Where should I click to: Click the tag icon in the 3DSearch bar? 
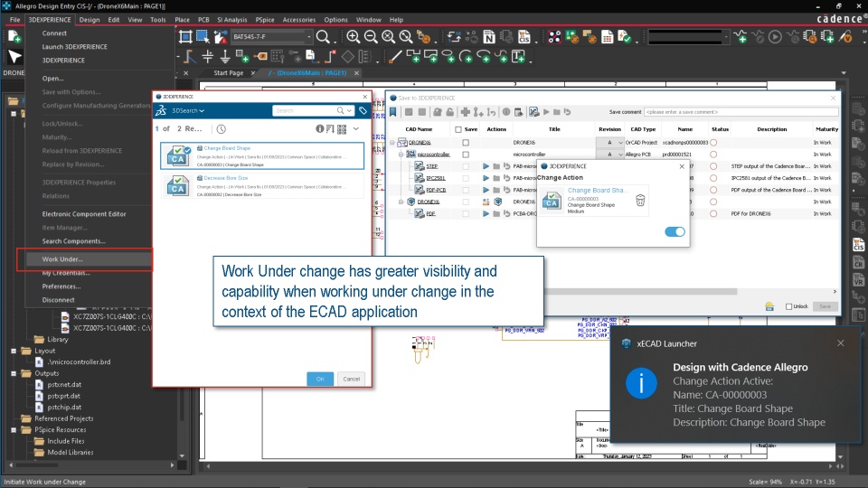363,110
